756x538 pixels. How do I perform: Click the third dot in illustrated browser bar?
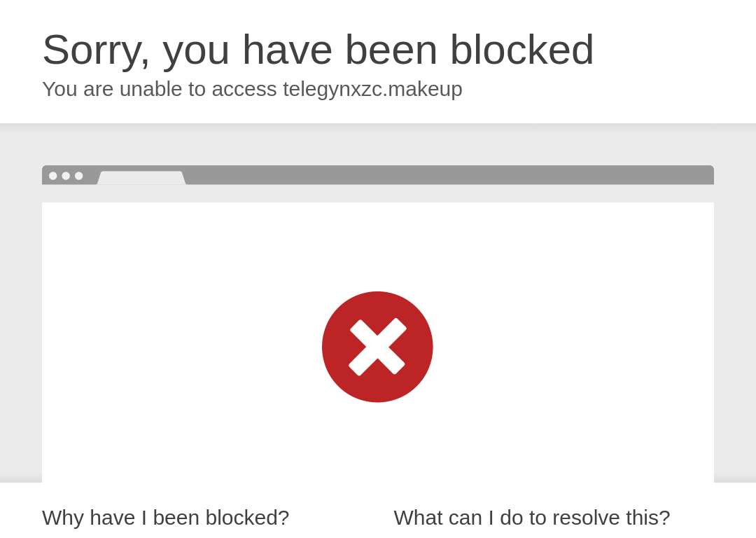pos(78,176)
